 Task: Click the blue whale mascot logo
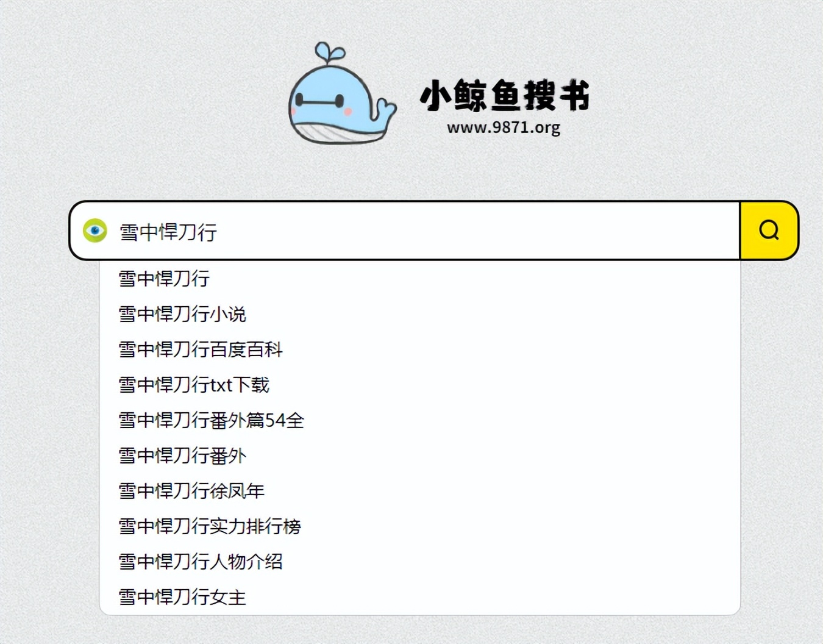[341, 93]
